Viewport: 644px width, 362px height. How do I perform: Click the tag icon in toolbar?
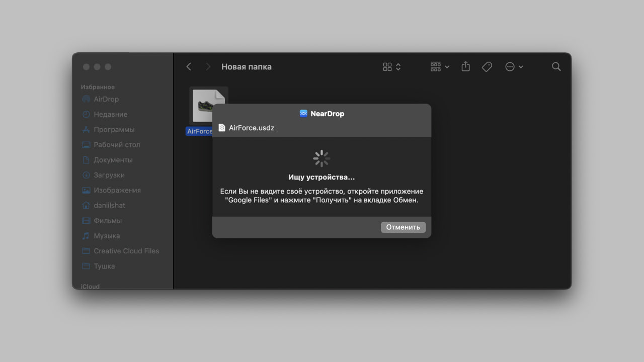point(487,67)
